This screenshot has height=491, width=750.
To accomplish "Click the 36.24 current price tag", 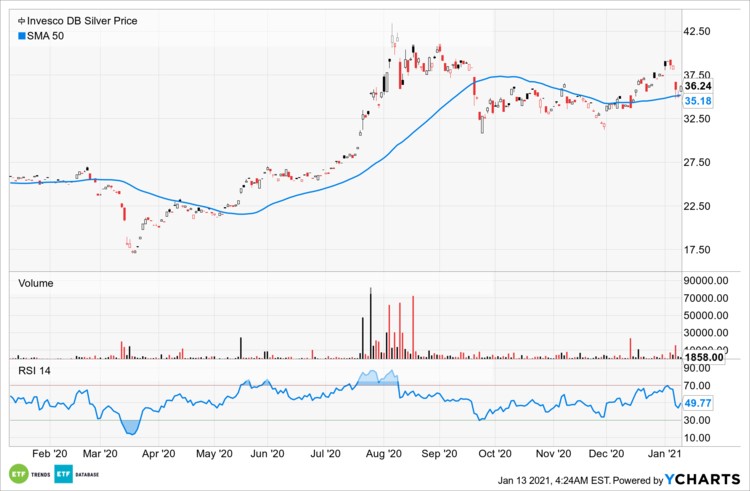I will coord(697,87).
